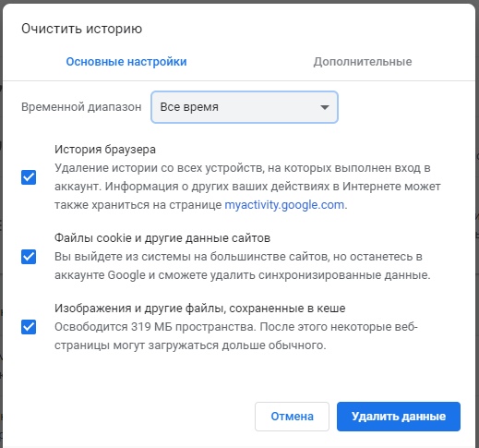Click the Изображения и другие файлы heading

200,309
